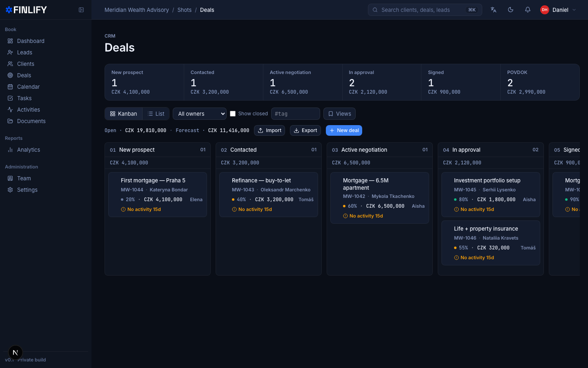The height and width of the screenshot is (368, 588).
Task: Click the Documents folder icon
Action: (10, 121)
